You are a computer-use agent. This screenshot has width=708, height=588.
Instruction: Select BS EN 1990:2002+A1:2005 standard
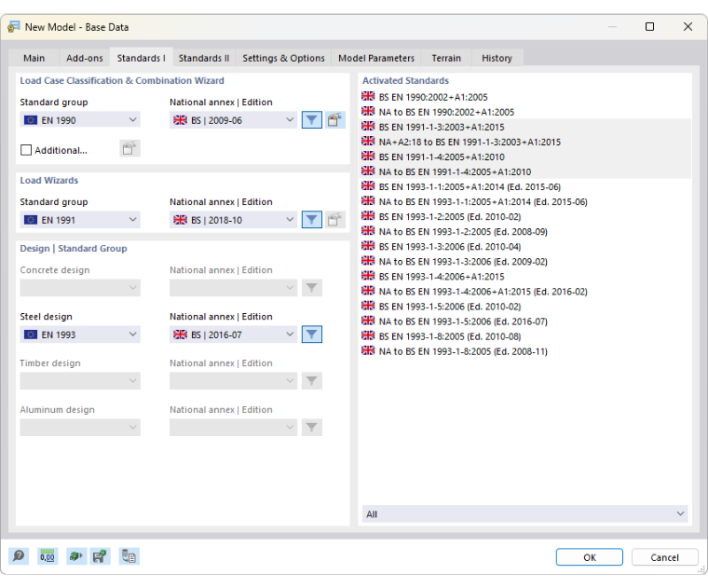(525, 97)
